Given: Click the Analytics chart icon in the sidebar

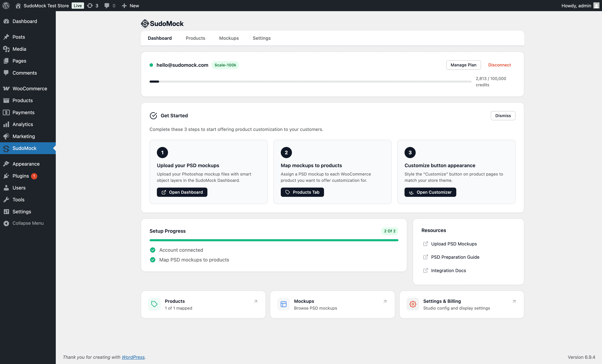Looking at the screenshot, I should point(6,124).
